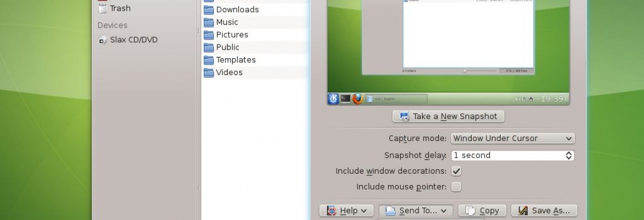Click the Public folder name
Screen dimensions: 644x220
[x=228, y=47]
